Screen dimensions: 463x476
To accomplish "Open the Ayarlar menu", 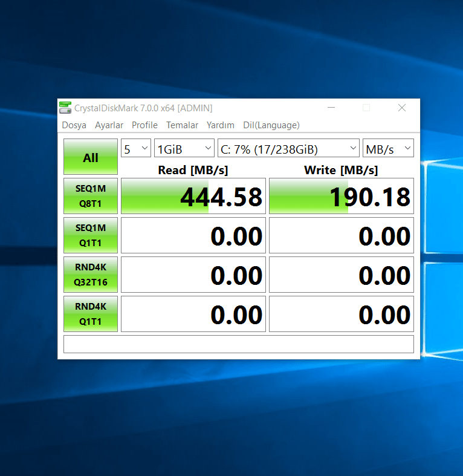I will click(x=109, y=125).
